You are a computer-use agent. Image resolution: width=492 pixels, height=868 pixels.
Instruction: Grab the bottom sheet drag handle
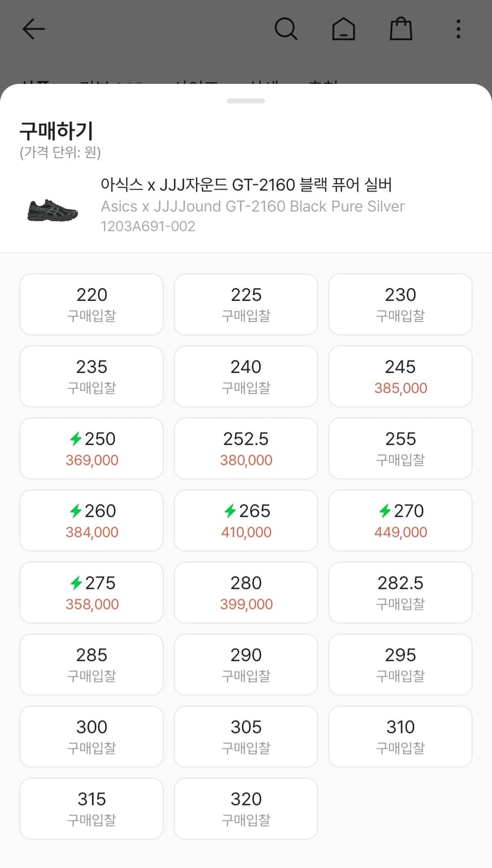[246, 101]
